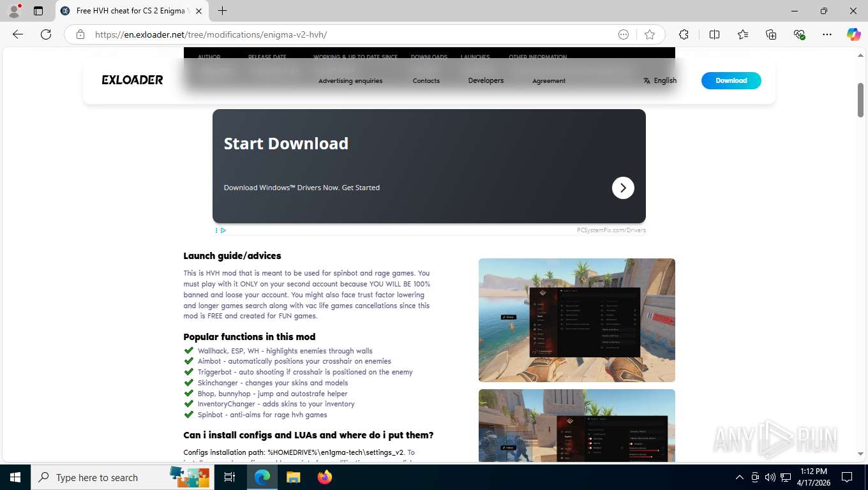
Task: Open File Explorer from the taskbar
Action: [x=293, y=477]
